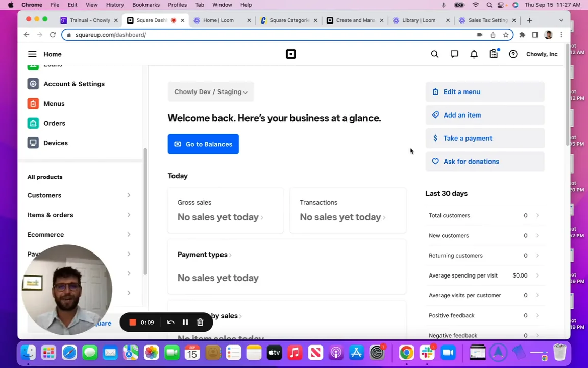588x368 pixels.
Task: Click the Loom webcam bubble
Action: click(67, 289)
